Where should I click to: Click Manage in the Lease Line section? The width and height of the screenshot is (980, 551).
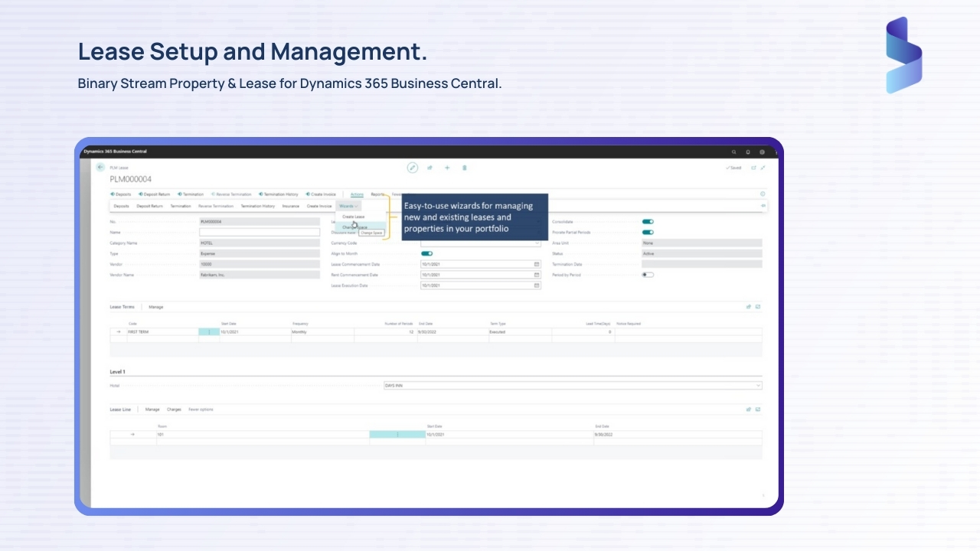pyautogui.click(x=152, y=409)
